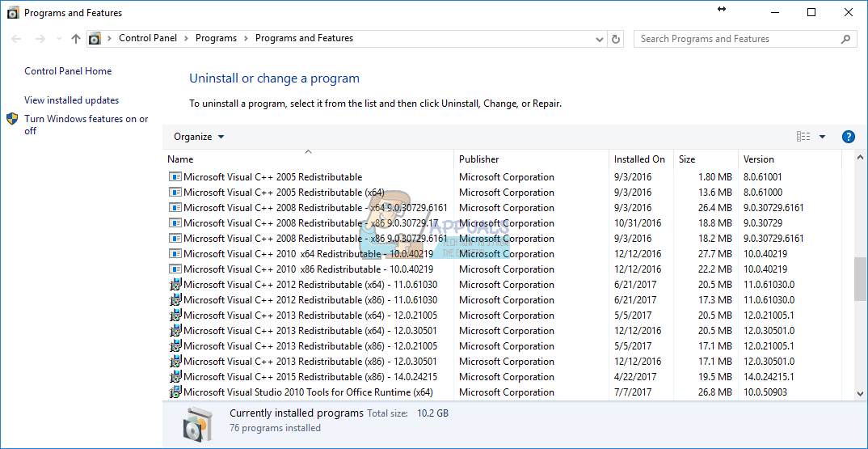
Task: Select Visual C++ 2015 Redistributable (x86) - 14.0.24215 name
Action: pyautogui.click(x=310, y=376)
